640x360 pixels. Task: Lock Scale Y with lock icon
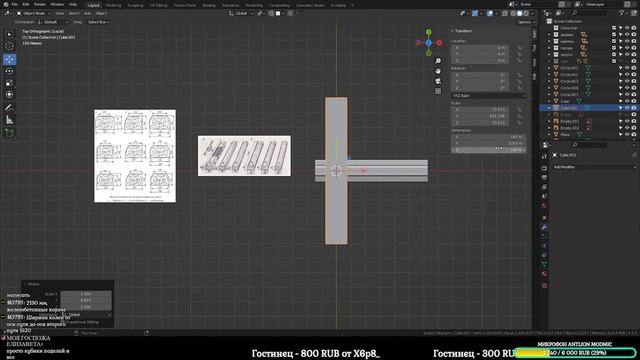(x=520, y=116)
